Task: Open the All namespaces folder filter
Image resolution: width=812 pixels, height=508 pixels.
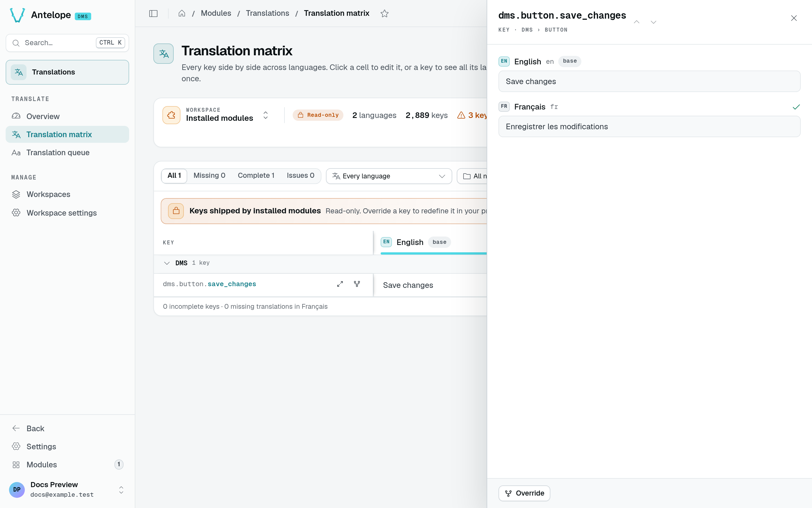Action: click(x=472, y=176)
